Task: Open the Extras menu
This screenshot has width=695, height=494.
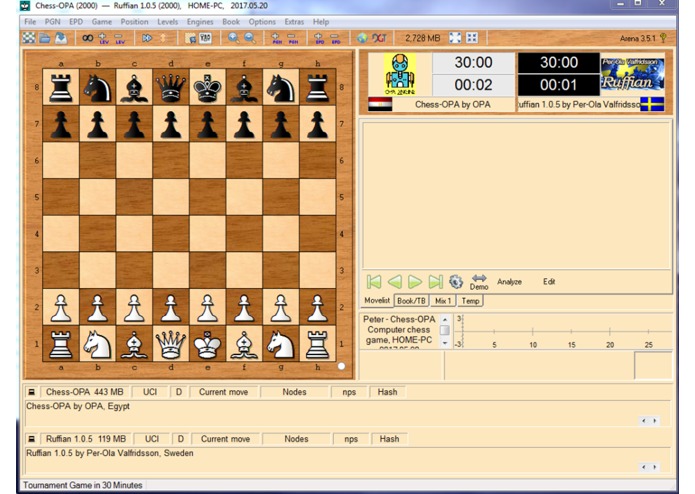Action: tap(294, 22)
